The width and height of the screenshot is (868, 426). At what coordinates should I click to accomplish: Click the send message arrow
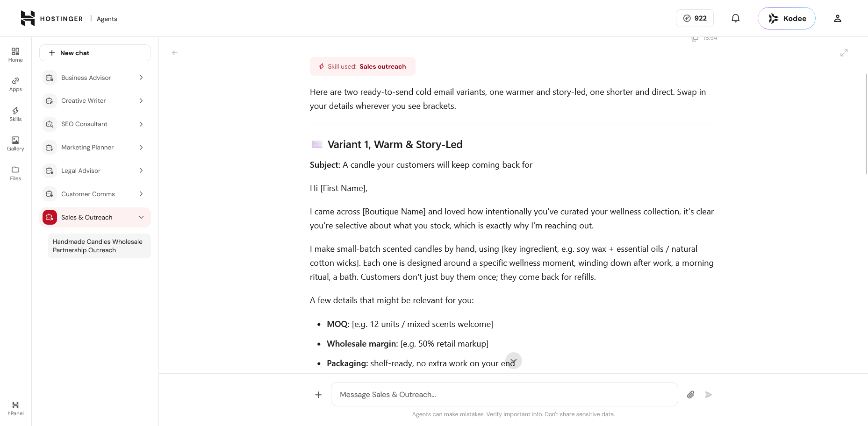click(709, 395)
